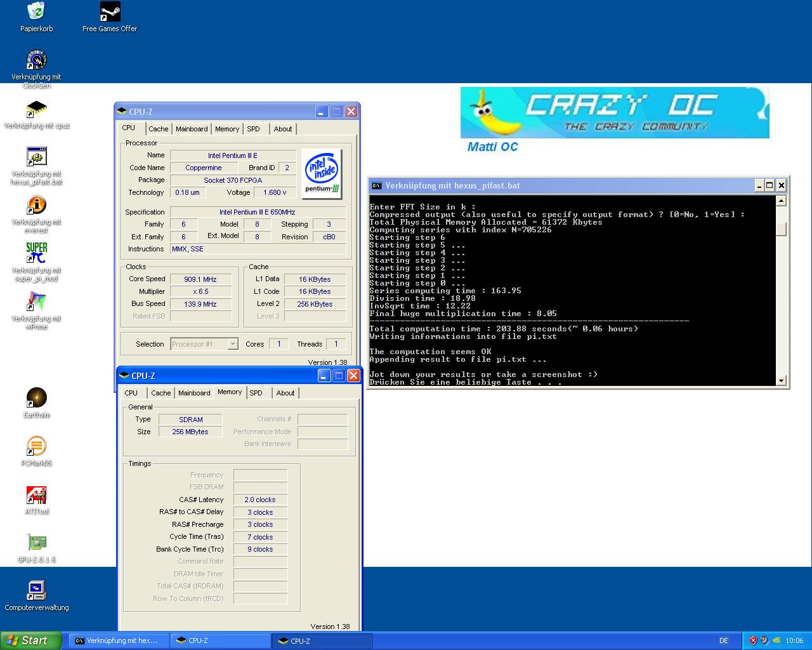
Task: Open the Mainboard tab in upper CPU-Z
Action: click(192, 129)
